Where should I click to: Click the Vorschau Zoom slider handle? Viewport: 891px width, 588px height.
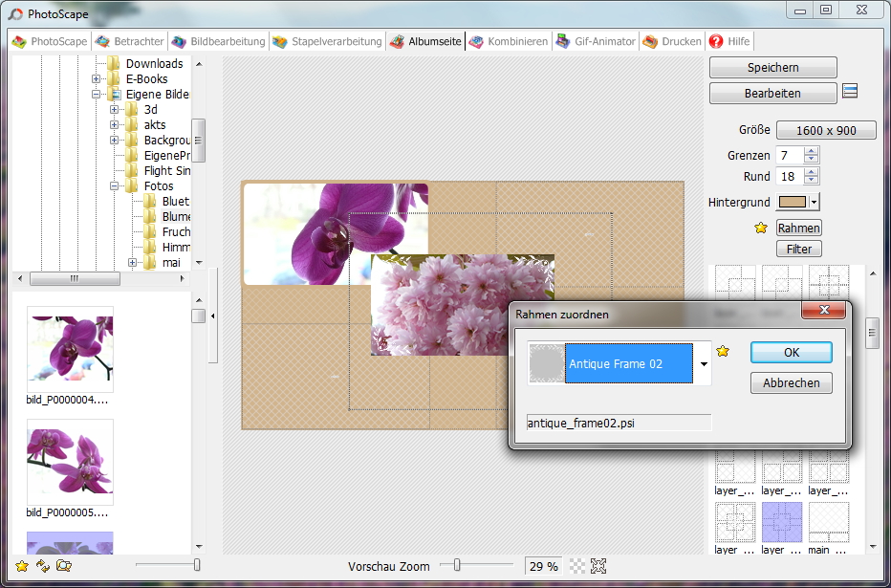click(x=457, y=566)
